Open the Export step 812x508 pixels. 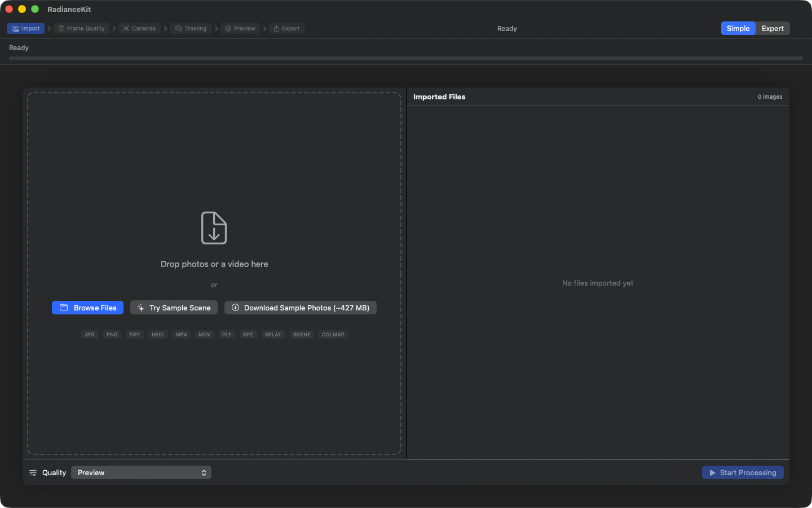pos(286,28)
